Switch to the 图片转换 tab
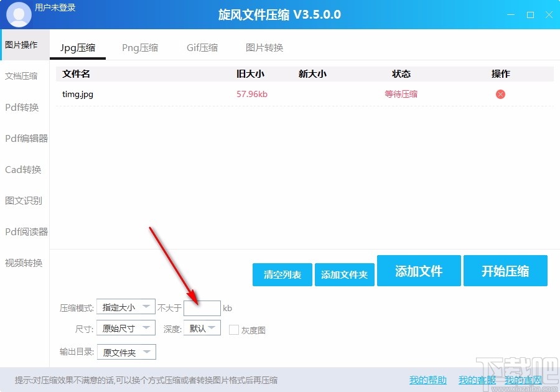 pos(264,47)
